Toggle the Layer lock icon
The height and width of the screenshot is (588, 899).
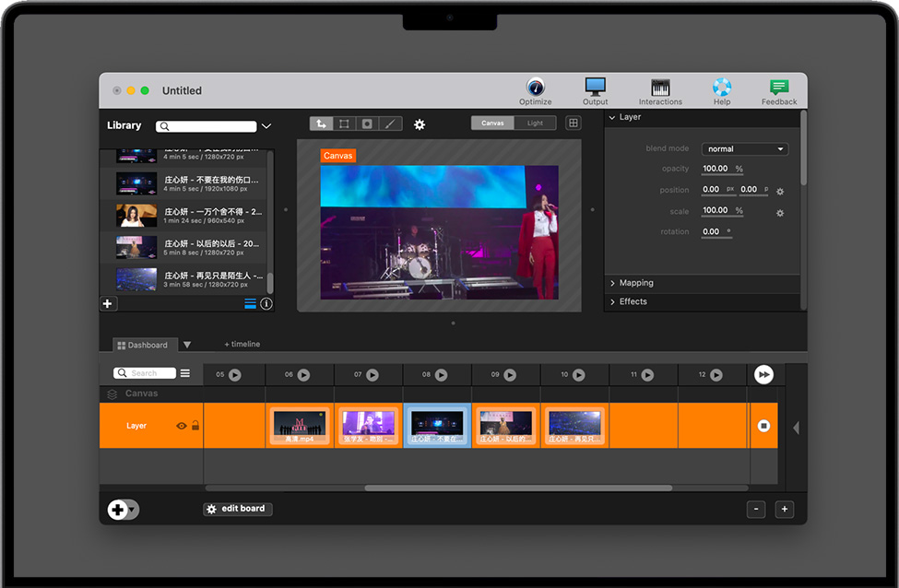(195, 426)
